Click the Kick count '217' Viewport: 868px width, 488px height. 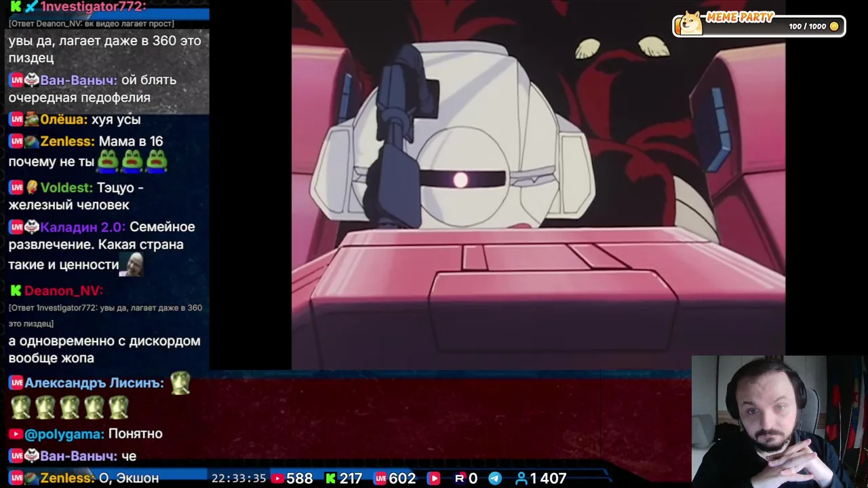coord(351,479)
